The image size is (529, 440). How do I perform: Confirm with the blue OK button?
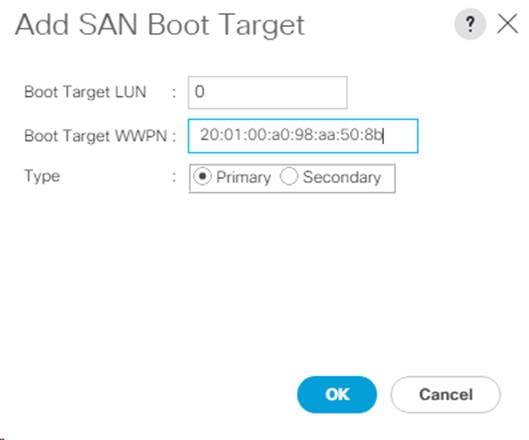(337, 394)
